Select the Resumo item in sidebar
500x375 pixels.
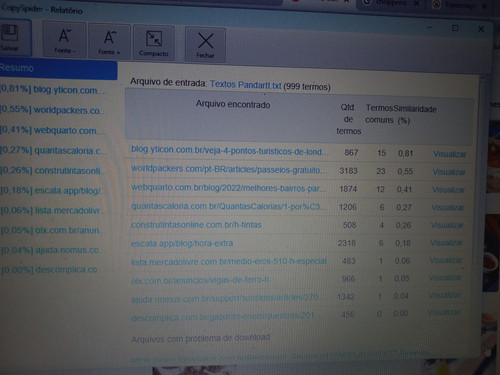pos(58,69)
